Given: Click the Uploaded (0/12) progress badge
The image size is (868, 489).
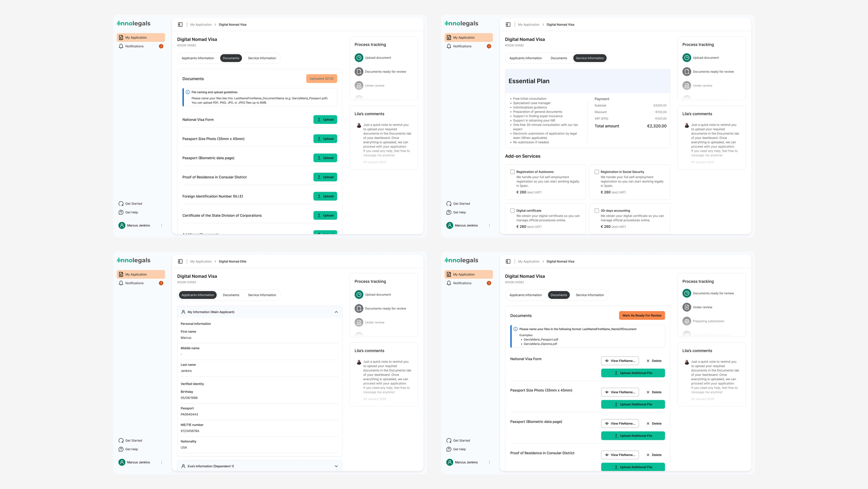Looking at the screenshot, I should pos(321,78).
